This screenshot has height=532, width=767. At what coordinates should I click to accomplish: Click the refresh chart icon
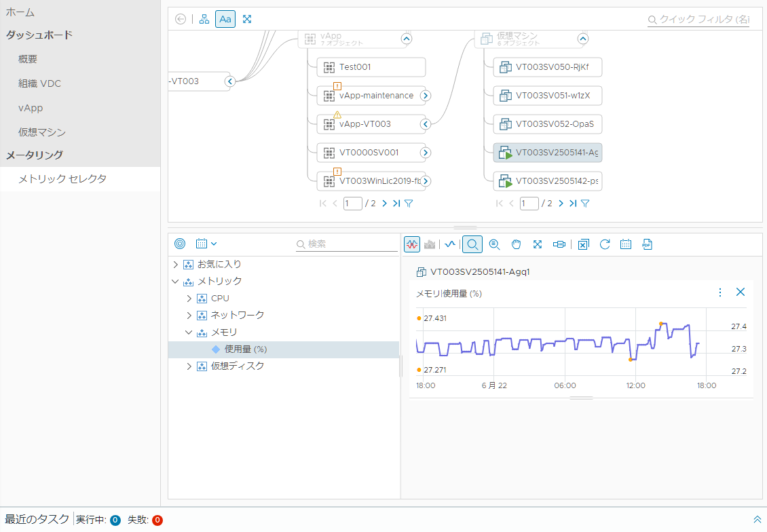pos(605,244)
